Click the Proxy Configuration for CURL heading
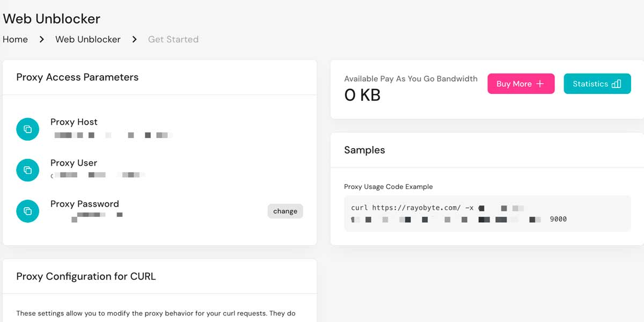Image resolution: width=644 pixels, height=322 pixels. coord(86,276)
